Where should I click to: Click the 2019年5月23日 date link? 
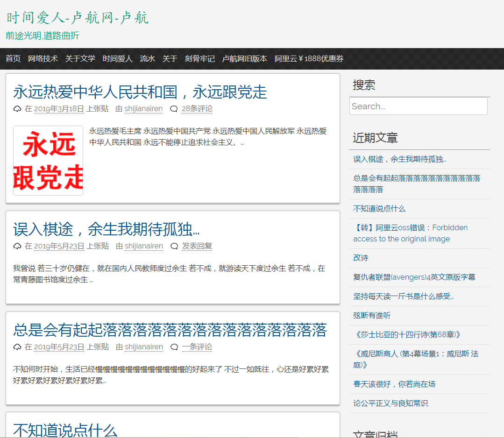click(59, 246)
